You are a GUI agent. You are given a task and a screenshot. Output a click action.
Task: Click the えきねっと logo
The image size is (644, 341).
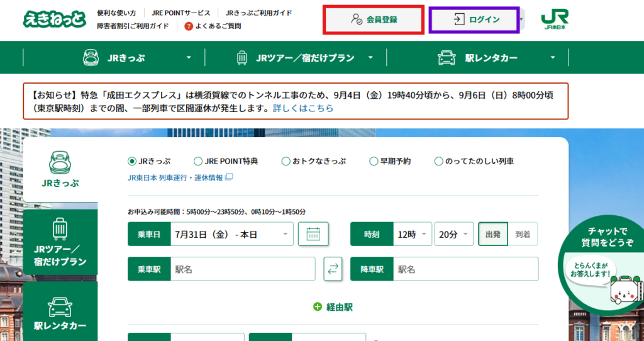coord(55,19)
